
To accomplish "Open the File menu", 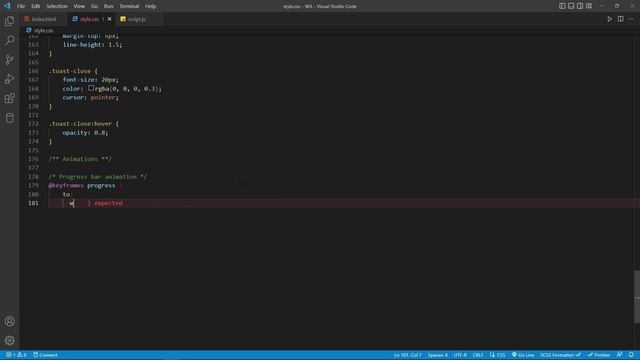I will [x=21, y=6].
